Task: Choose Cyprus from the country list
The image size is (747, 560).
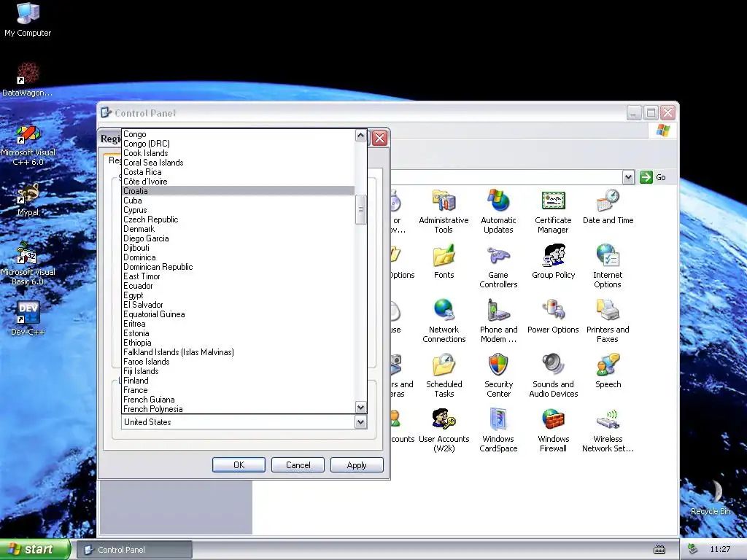Action: 239,210
